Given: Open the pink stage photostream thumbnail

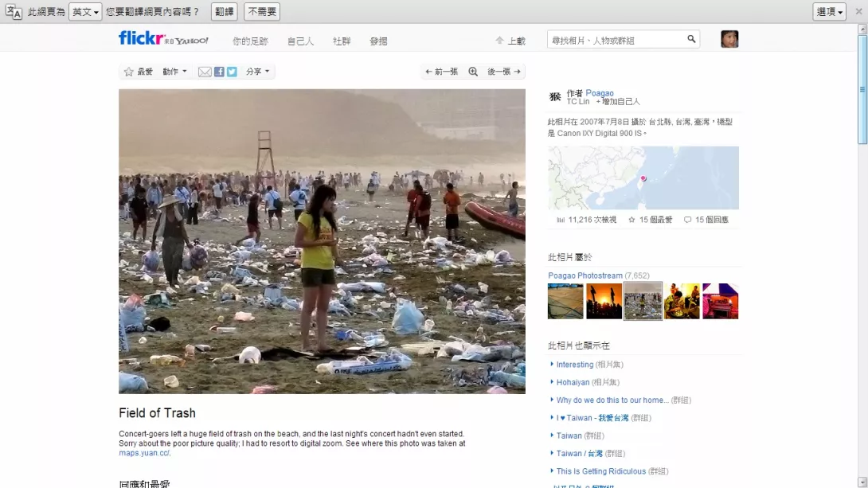Looking at the screenshot, I should click(x=720, y=301).
